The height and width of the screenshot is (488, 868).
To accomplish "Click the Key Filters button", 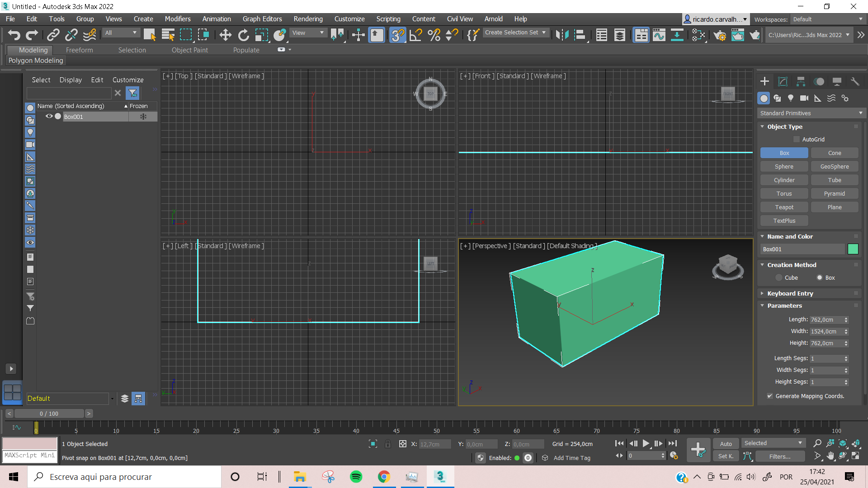I will pos(780,456).
